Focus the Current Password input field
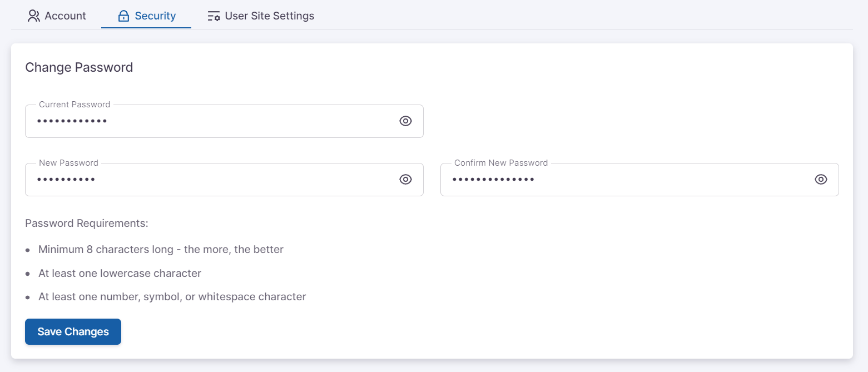Screen dimensions: 868x372 [x=211, y=121]
